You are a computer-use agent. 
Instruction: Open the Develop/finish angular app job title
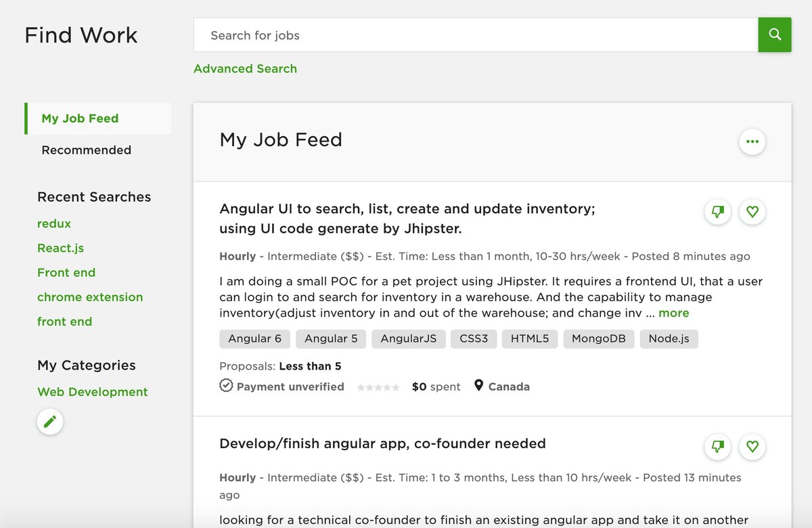[382, 444]
